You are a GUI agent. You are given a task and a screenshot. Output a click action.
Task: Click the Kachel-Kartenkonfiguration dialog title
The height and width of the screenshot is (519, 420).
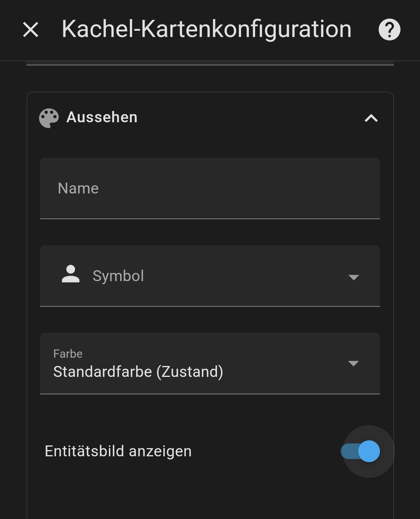206,30
